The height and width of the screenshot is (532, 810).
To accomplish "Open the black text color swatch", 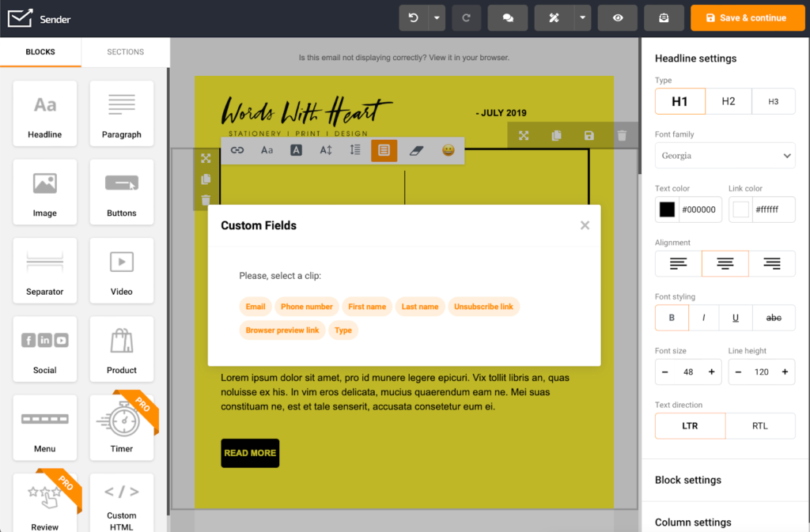I will pos(665,209).
